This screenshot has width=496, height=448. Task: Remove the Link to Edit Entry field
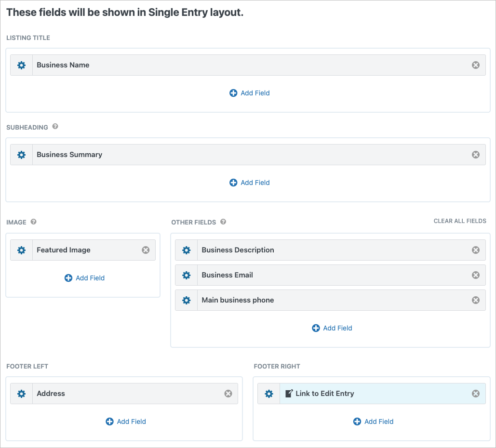click(x=476, y=394)
